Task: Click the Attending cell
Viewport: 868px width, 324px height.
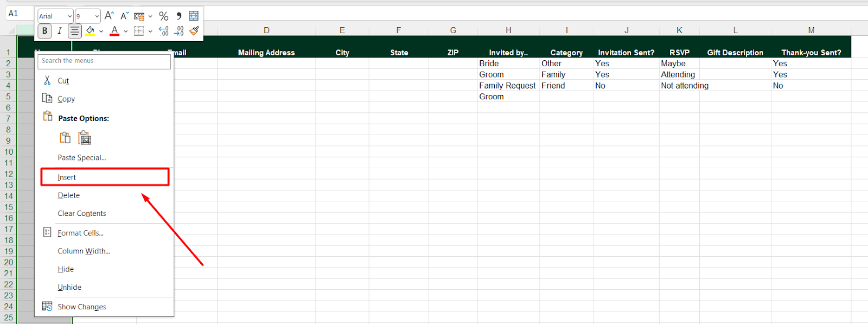Action: [679, 75]
